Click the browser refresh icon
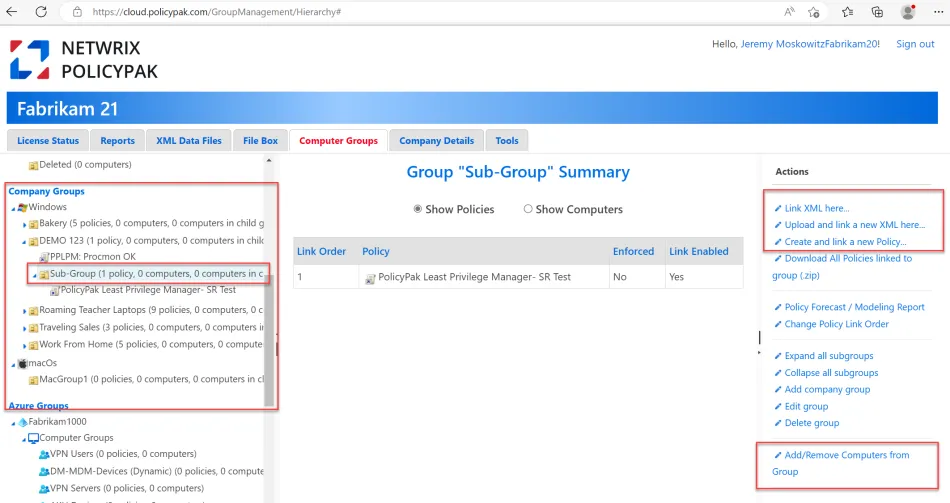The image size is (950, 503). (41, 12)
